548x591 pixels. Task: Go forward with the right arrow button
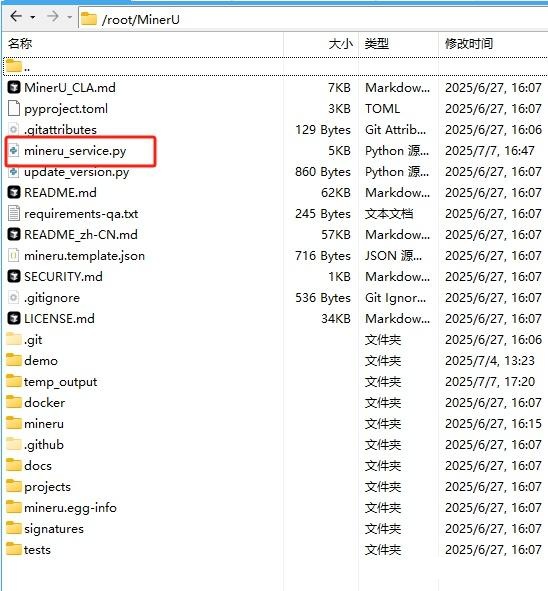(x=53, y=17)
